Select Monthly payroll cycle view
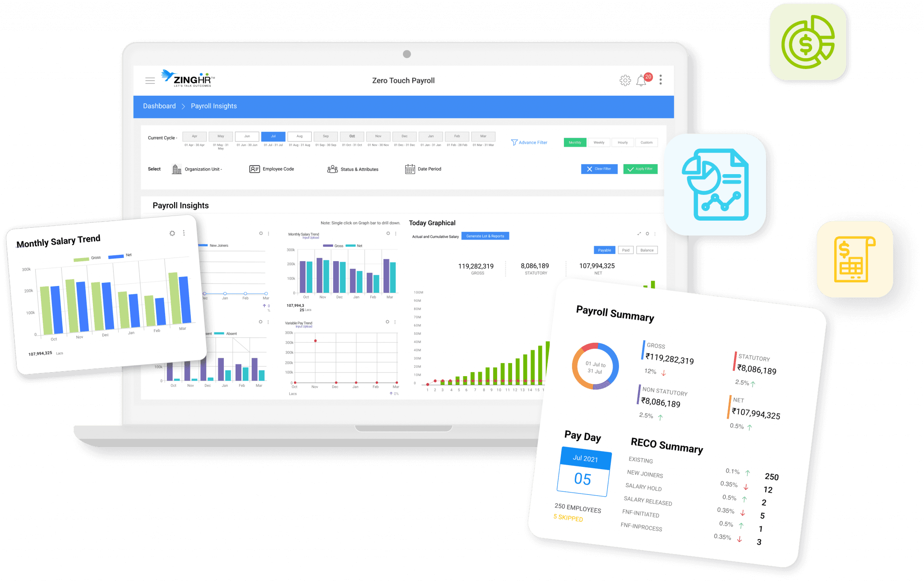Screen dimensions: 924x581 574,142
